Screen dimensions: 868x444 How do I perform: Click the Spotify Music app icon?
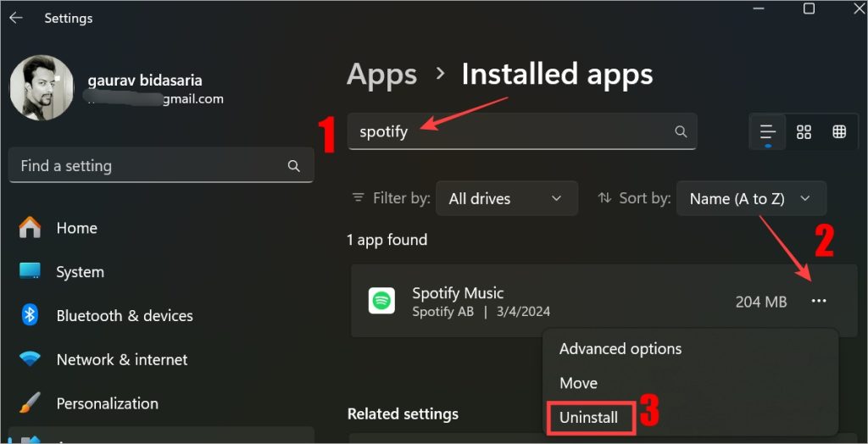click(382, 301)
